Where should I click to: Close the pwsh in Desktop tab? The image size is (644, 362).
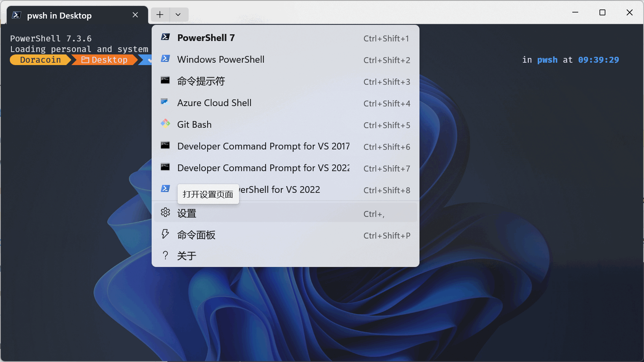click(x=135, y=15)
